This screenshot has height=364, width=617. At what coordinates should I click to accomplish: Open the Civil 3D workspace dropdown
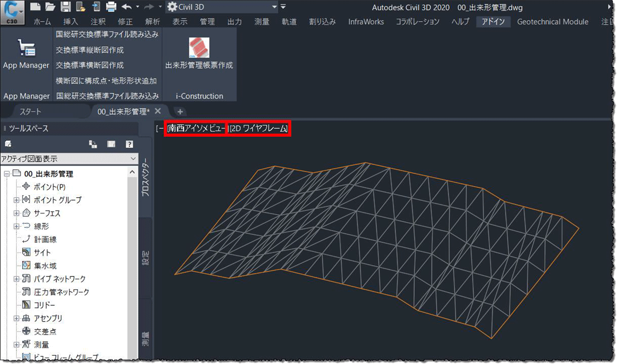tap(274, 7)
